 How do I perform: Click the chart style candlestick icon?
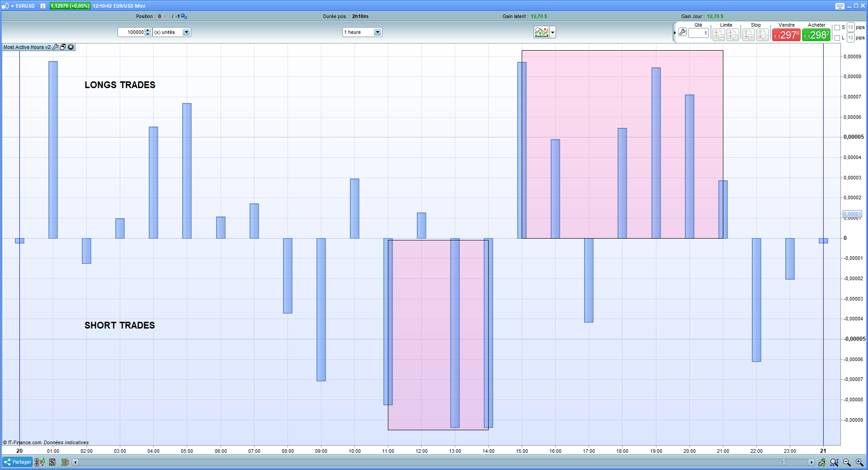point(5,6)
